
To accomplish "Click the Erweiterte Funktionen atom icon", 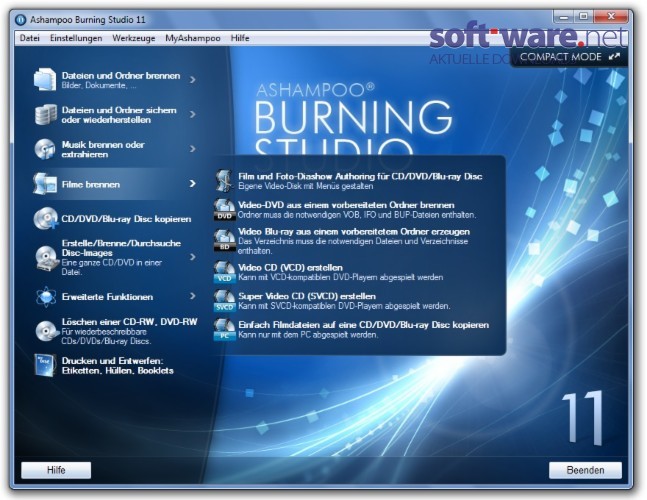I will pos(46,297).
